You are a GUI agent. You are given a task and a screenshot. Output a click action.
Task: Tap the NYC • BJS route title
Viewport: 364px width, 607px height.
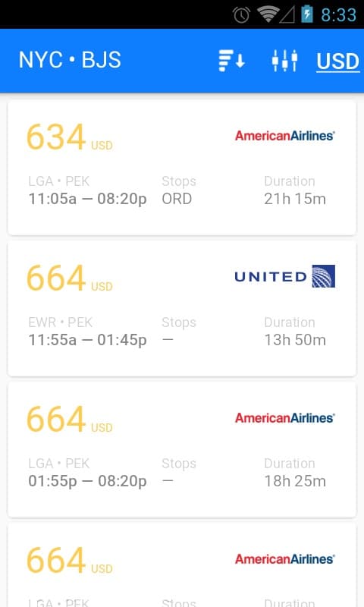(x=70, y=60)
